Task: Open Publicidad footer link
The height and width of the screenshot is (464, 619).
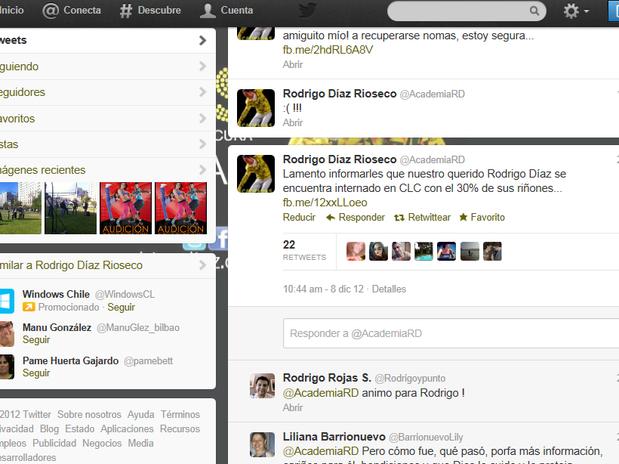Action: 54,443
